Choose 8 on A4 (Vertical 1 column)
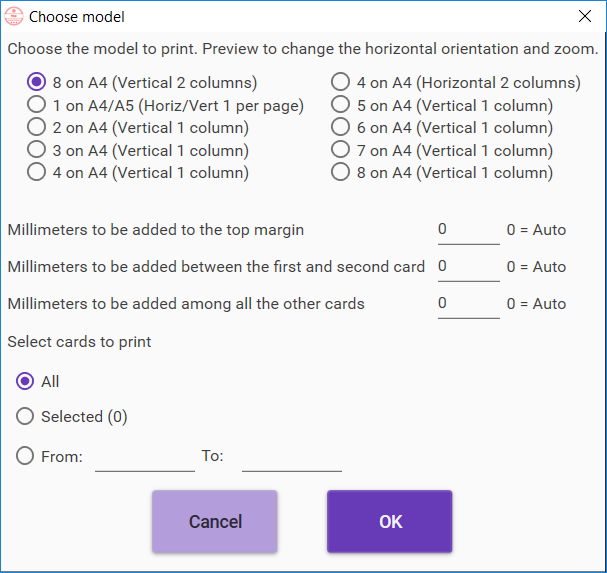Image resolution: width=607 pixels, height=573 pixels. (x=341, y=172)
